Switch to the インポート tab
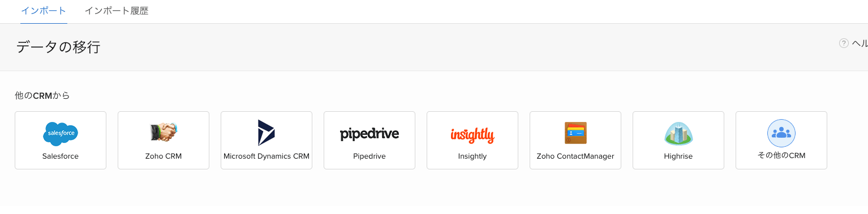868x214 pixels. (44, 11)
